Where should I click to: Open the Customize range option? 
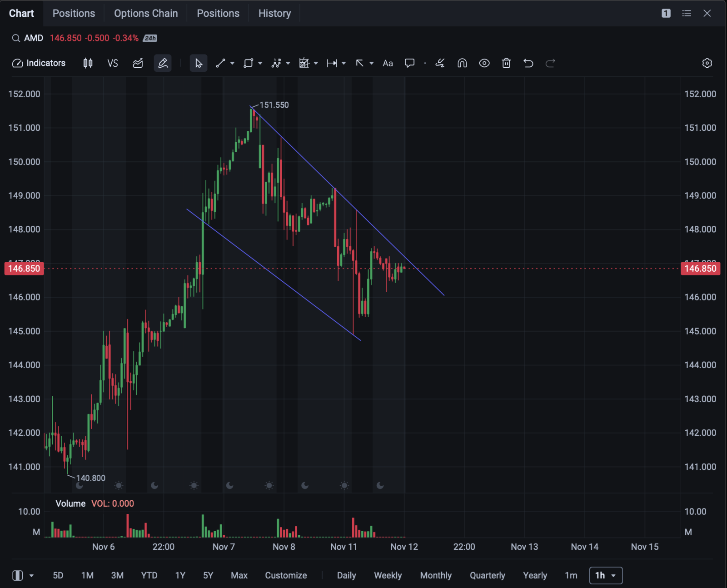point(286,576)
